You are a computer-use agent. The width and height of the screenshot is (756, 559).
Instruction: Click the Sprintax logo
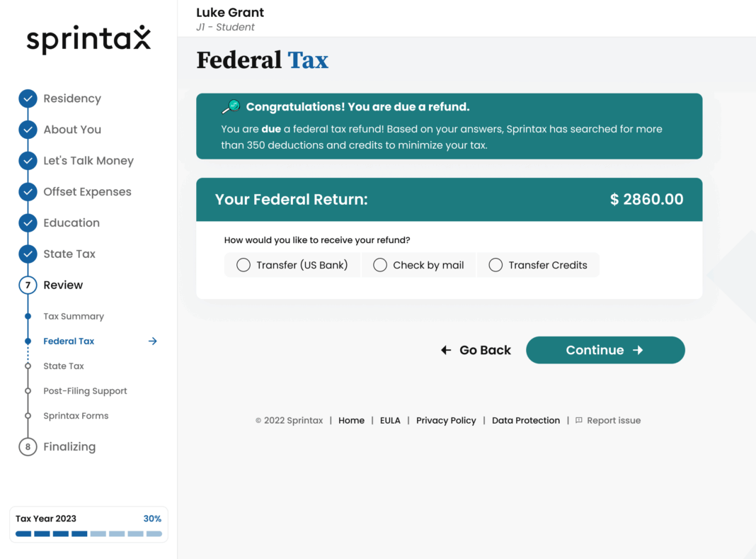[88, 39]
